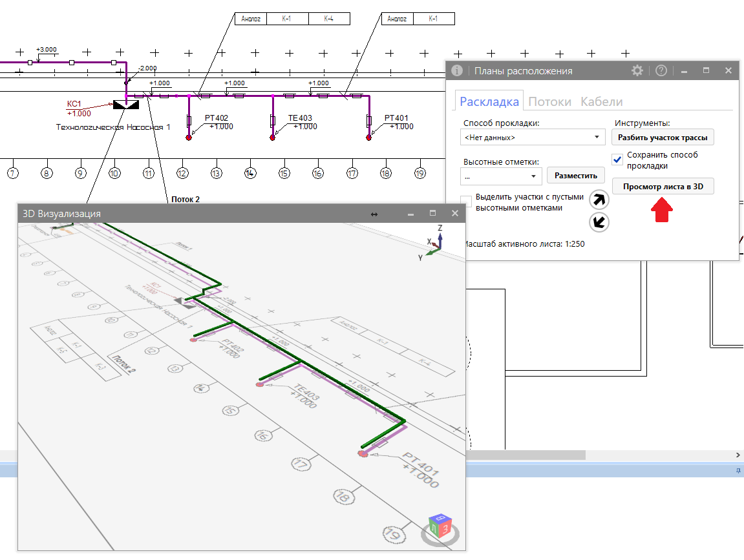This screenshot has height=560, width=744.
Task: Click the double-arrow icon in 3D Визуализация title bar
Action: click(374, 214)
